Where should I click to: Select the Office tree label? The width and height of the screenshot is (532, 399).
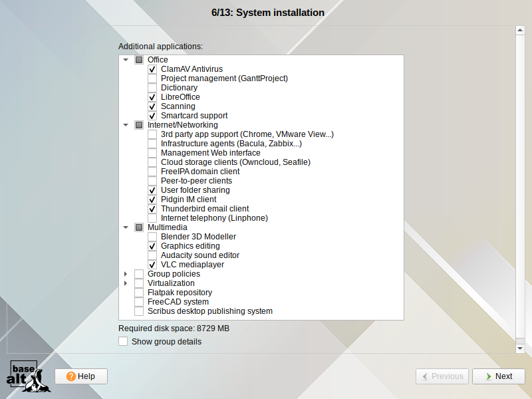158,60
